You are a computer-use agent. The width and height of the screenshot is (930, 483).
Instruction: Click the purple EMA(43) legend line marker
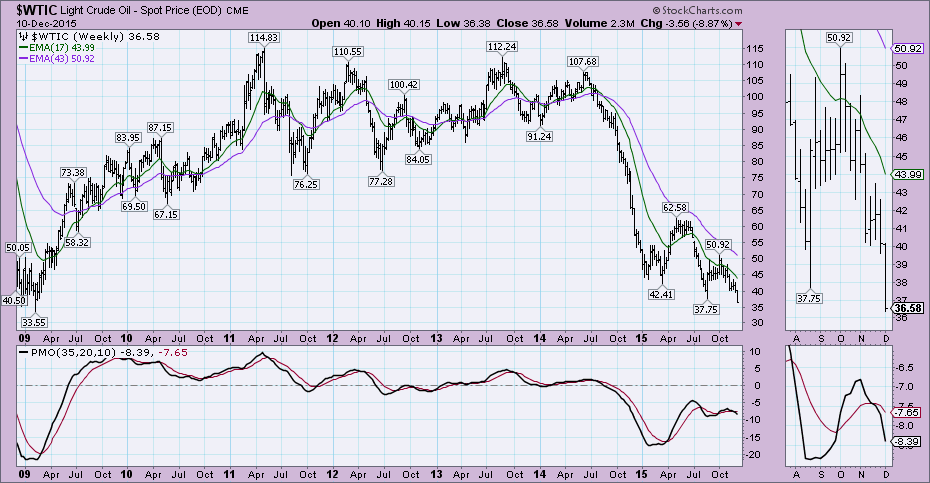(x=23, y=59)
